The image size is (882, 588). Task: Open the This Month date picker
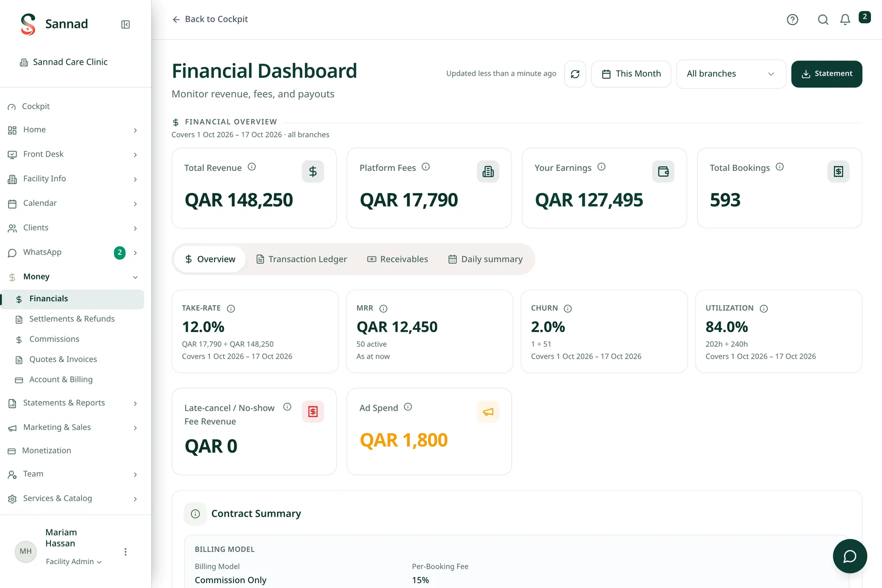[631, 74]
